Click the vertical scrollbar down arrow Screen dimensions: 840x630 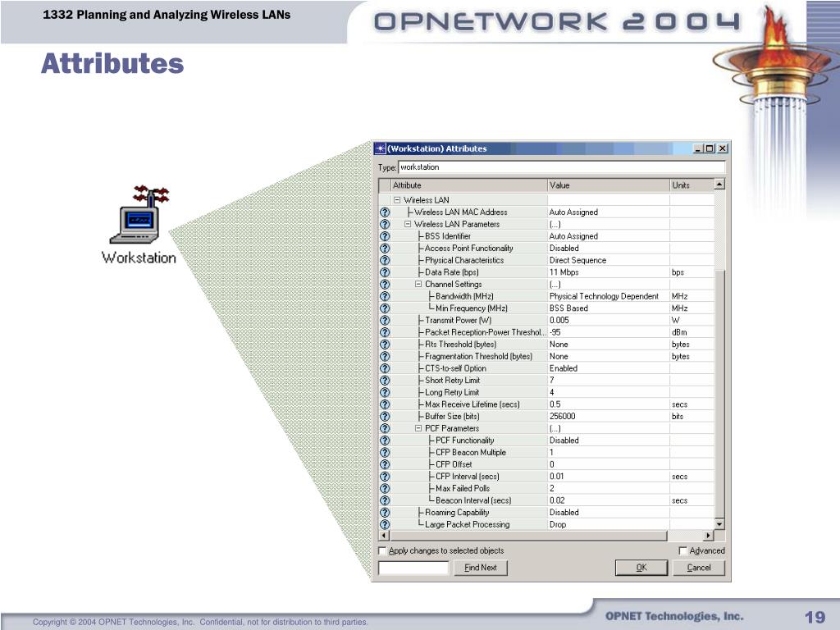pos(719,524)
